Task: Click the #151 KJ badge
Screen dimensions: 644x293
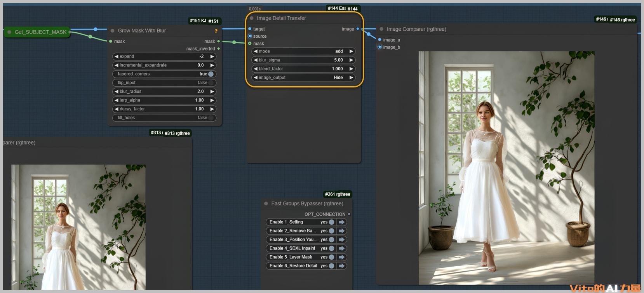Action: point(198,21)
